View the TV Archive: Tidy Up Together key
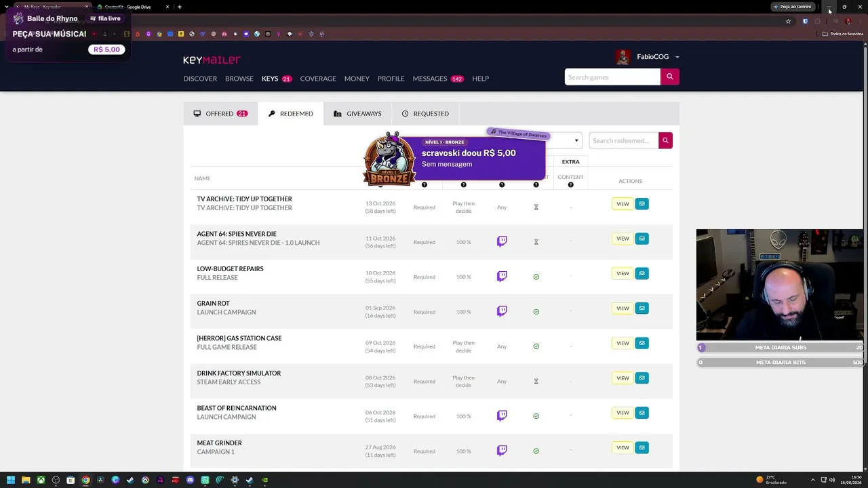The width and height of the screenshot is (868, 488). point(623,203)
